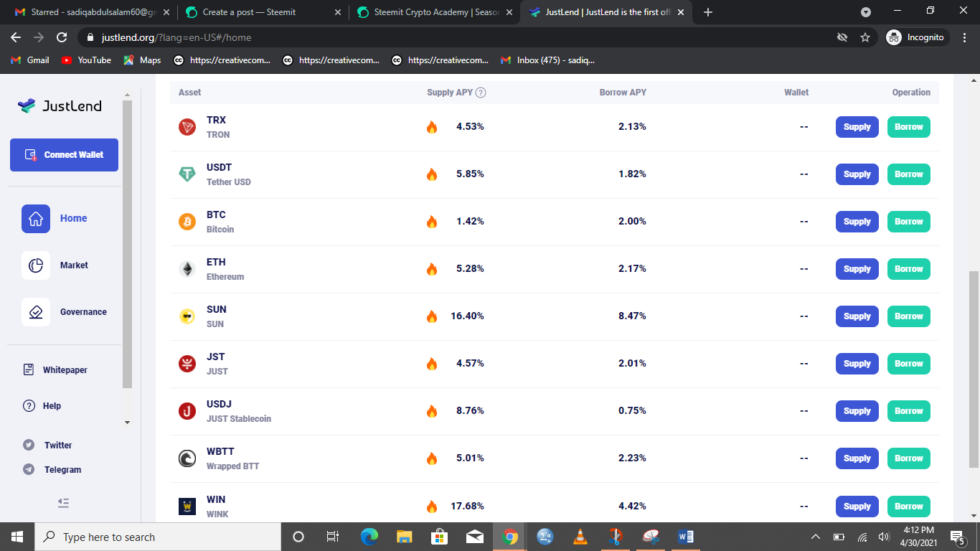This screenshot has height=551, width=980.
Task: Switch to the Create a post Steemit tab
Action: click(262, 12)
